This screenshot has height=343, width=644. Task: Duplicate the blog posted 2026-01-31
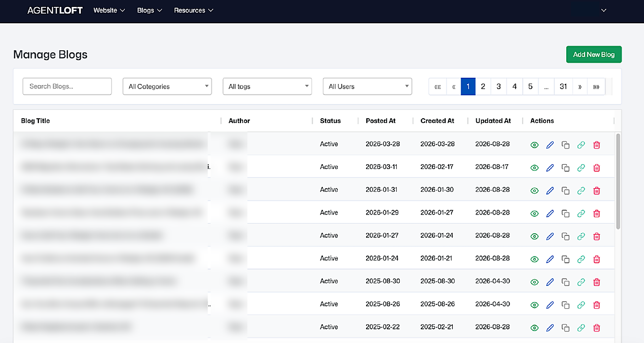[566, 191]
